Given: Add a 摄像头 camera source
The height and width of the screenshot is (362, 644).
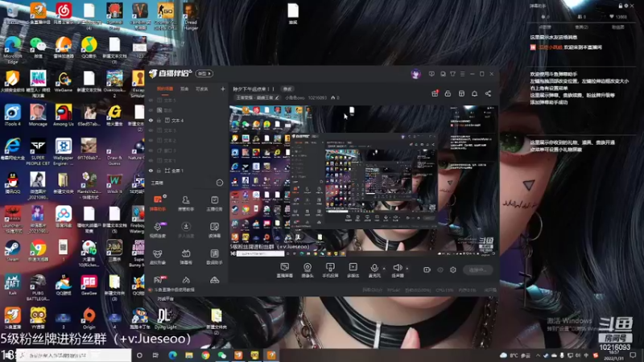Looking at the screenshot, I should point(308,270).
